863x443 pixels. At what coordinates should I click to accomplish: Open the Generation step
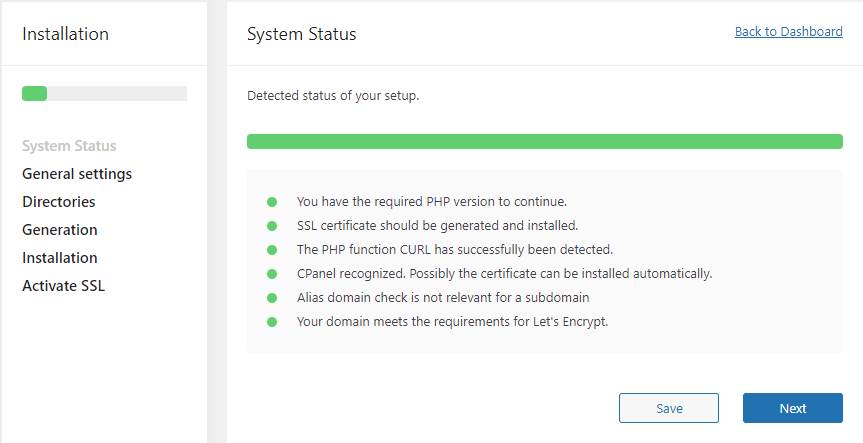60,230
